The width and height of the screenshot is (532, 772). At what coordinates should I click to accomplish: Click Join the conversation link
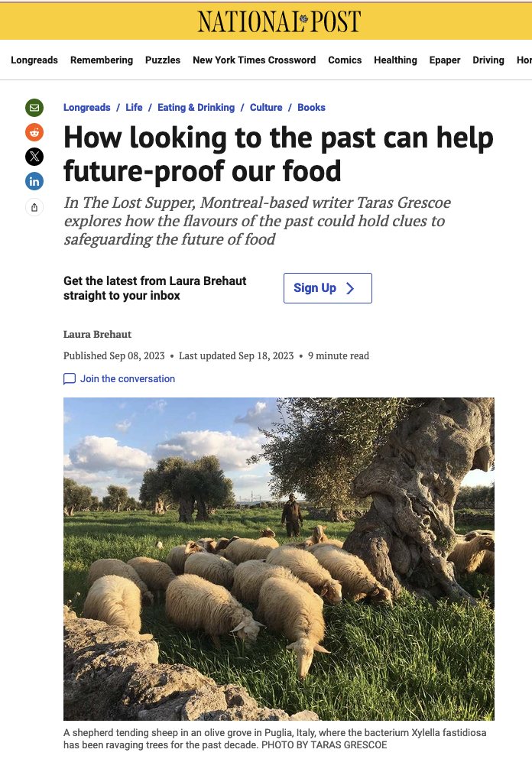coord(128,378)
